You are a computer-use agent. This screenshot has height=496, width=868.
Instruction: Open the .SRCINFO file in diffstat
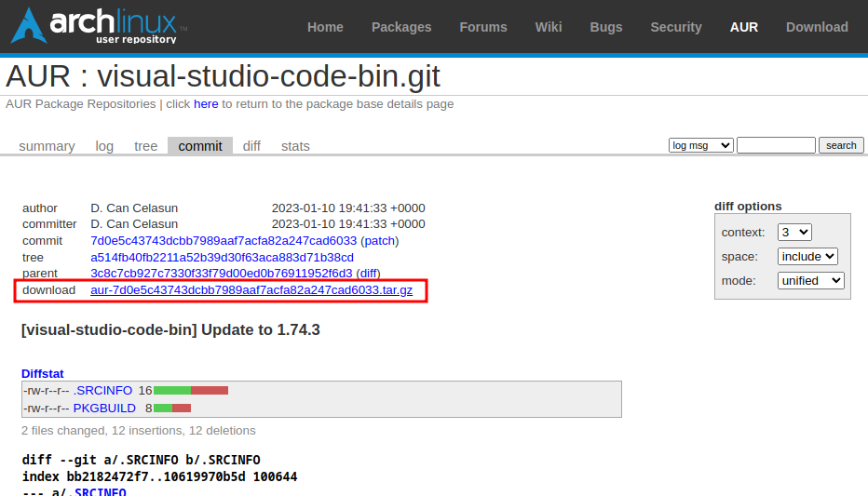(x=103, y=391)
